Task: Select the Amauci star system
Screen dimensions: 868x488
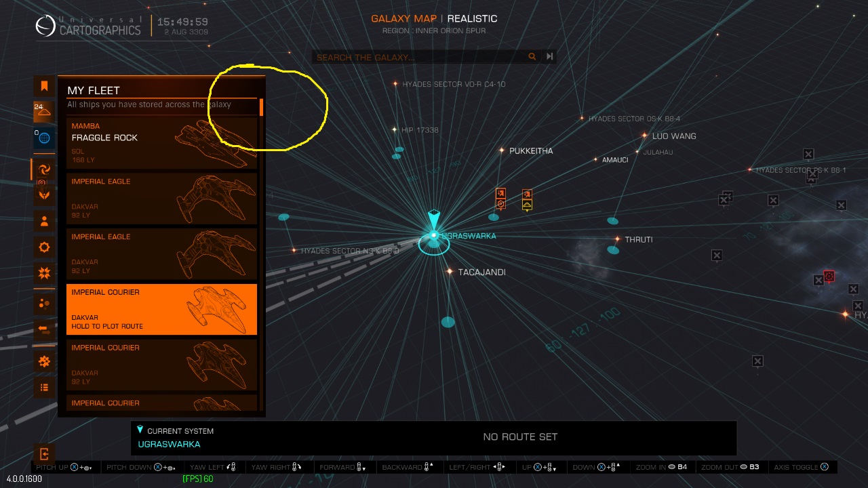Action: pyautogui.click(x=610, y=160)
